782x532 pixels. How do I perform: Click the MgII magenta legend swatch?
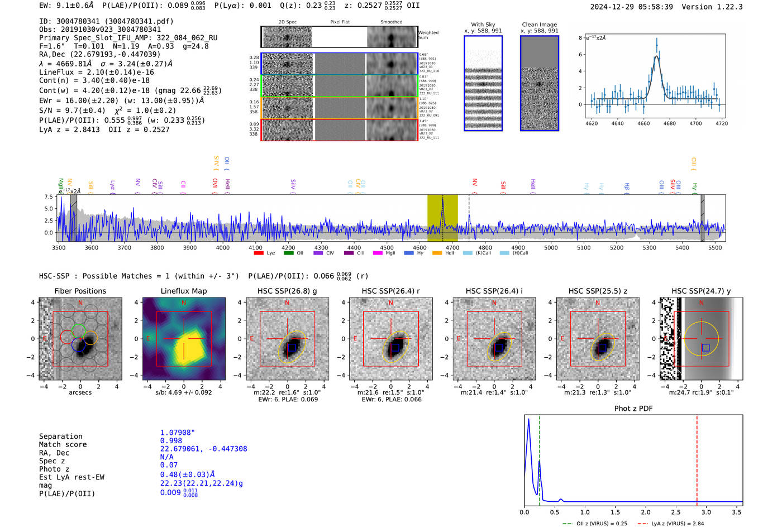pyautogui.click(x=378, y=253)
